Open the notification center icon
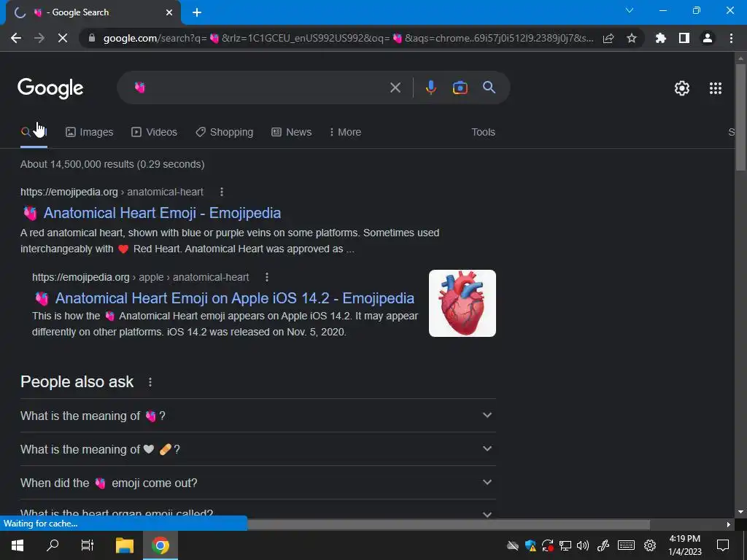This screenshot has width=747, height=560. [723, 545]
